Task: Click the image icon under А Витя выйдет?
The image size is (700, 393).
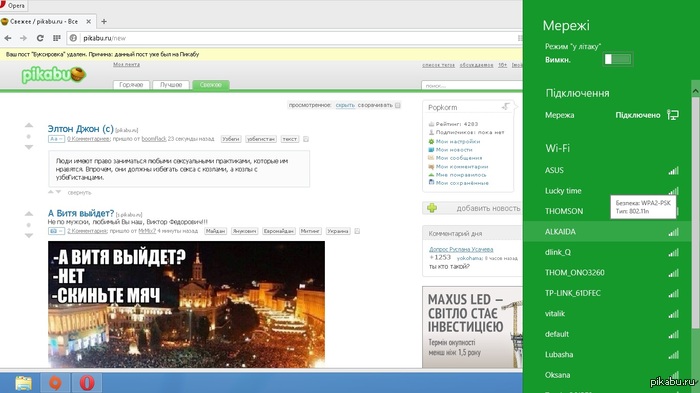Action: [56, 231]
